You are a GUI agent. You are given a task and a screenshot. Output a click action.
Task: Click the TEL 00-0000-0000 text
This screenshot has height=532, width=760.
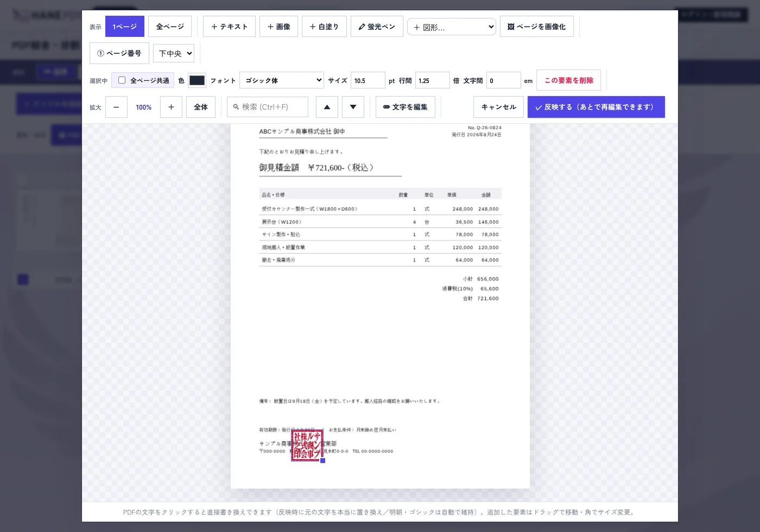click(372, 451)
